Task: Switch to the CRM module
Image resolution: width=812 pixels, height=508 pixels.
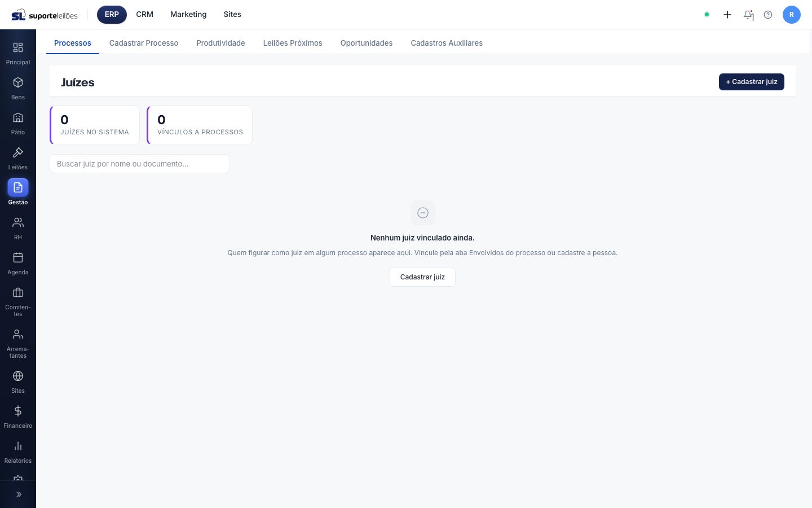Action: pos(145,15)
